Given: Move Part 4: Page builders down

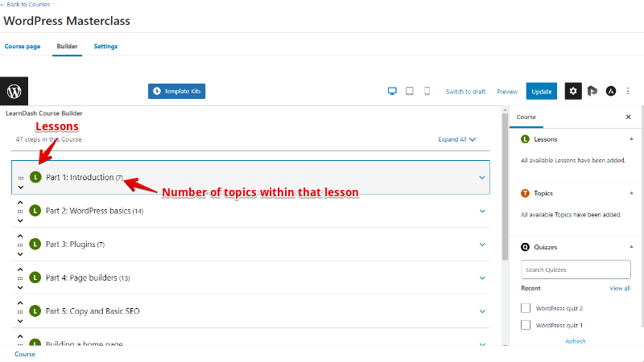Looking at the screenshot, I should click(x=20, y=288).
